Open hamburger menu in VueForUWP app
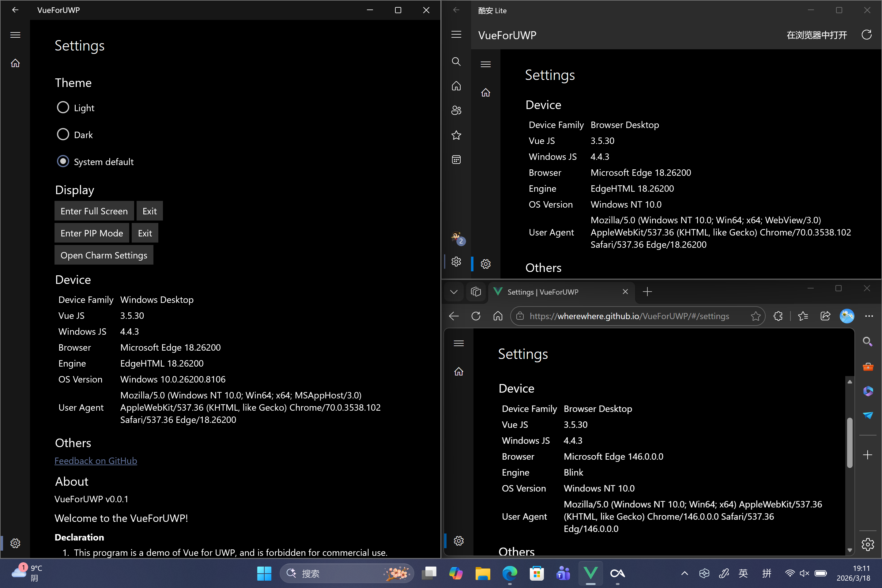Screen dimensions: 882x588 click(15, 35)
